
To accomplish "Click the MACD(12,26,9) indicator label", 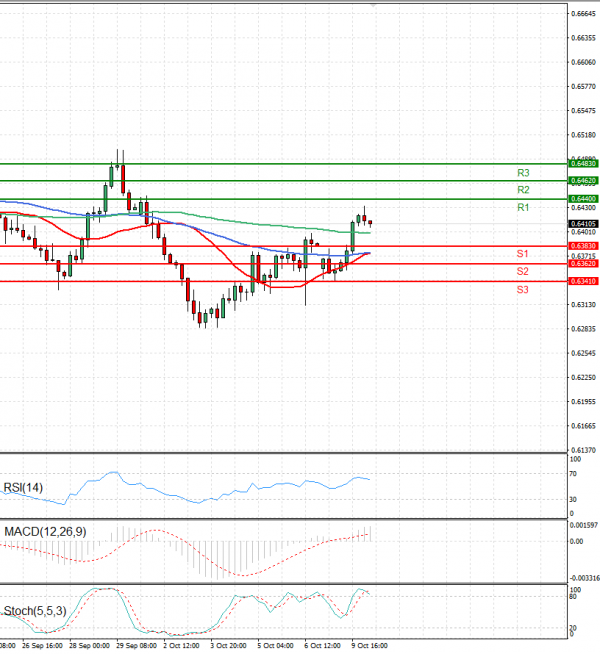I will tap(45, 532).
